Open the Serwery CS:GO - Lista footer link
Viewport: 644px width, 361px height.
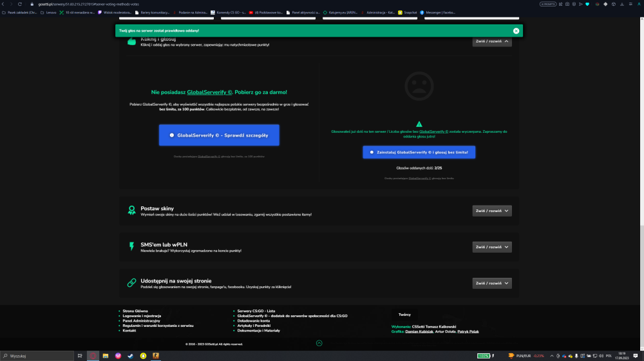click(256, 311)
